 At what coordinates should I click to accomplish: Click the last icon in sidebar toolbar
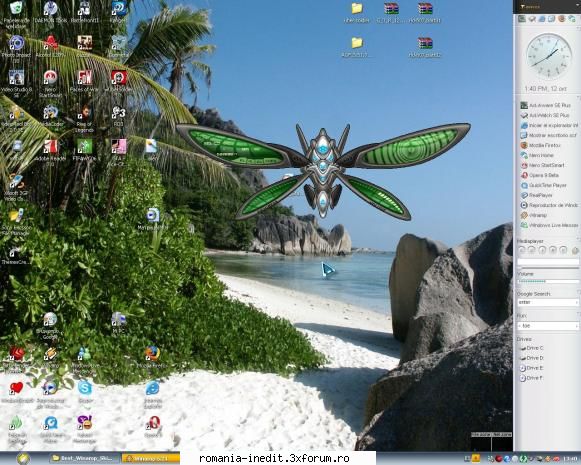(x=572, y=19)
